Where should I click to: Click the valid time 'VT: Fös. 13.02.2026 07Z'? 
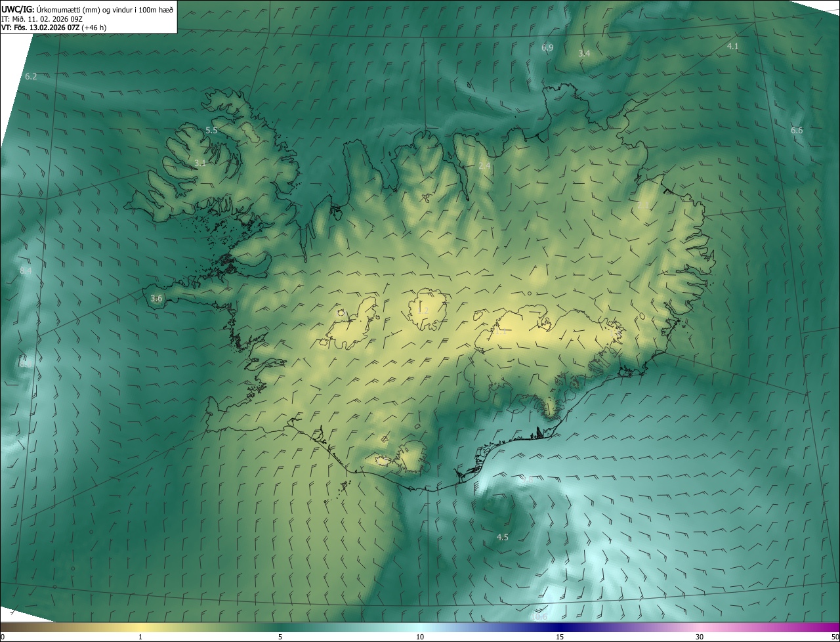click(x=41, y=27)
